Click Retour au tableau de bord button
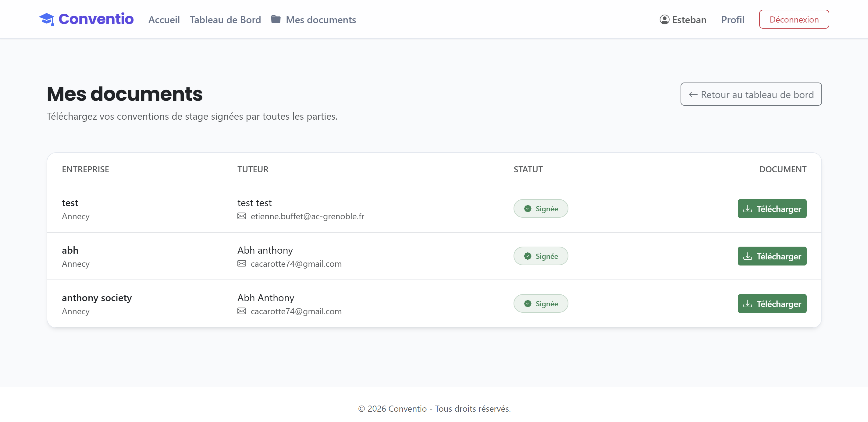 [x=751, y=94]
